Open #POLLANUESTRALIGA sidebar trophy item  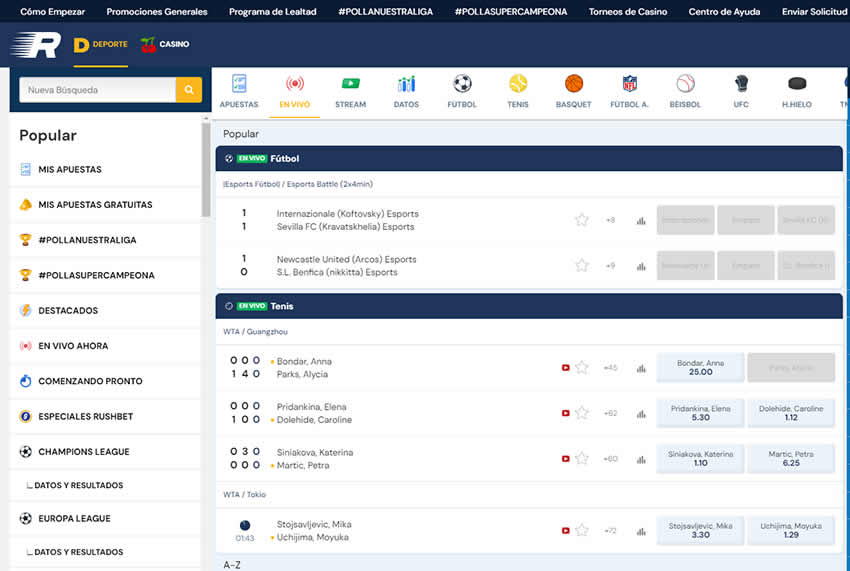[x=105, y=240]
